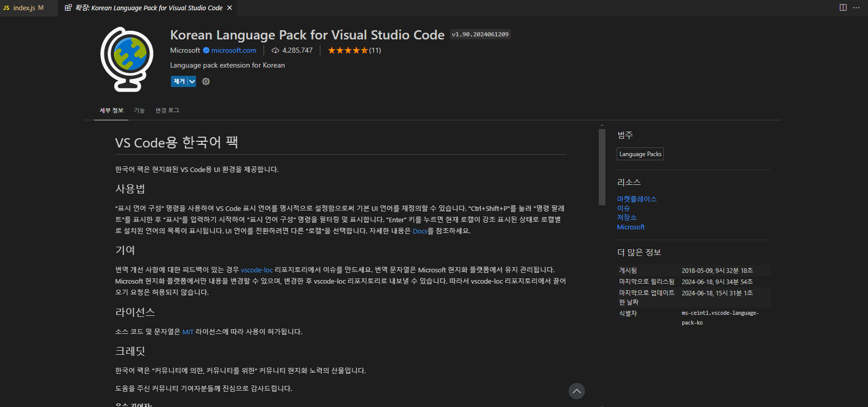Close the Korean Language Pack extension tab
This screenshot has height=407, width=868.
(230, 8)
